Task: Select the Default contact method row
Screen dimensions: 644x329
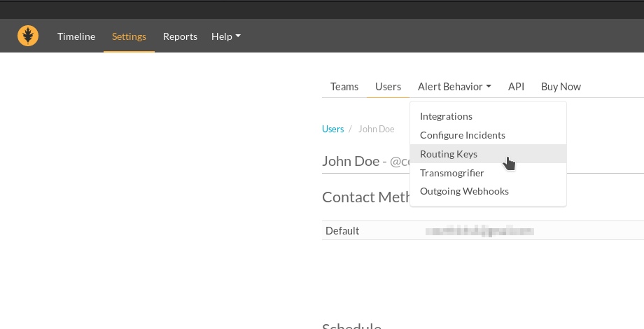Action: coord(342,230)
